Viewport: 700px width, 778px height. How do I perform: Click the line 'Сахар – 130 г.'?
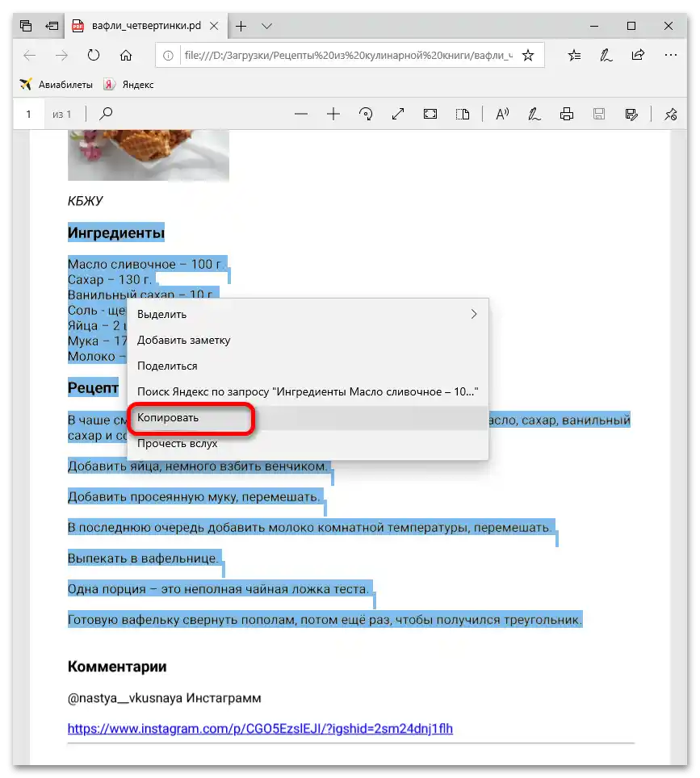click(110, 279)
